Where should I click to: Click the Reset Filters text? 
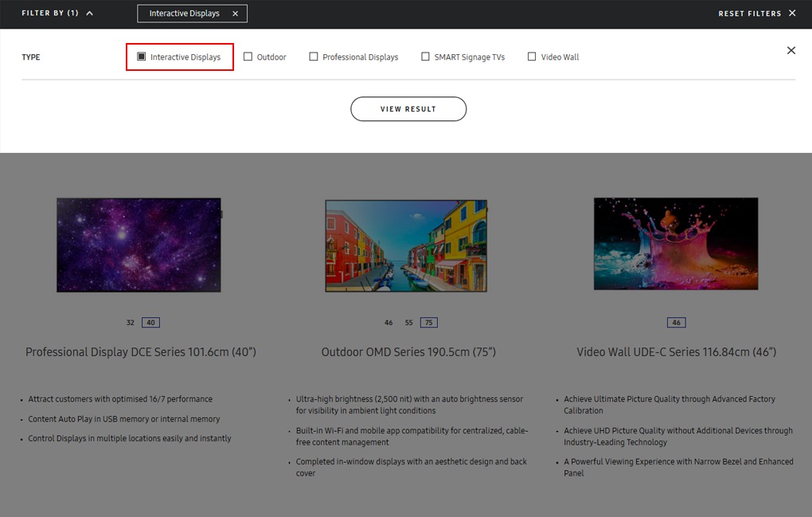(749, 14)
